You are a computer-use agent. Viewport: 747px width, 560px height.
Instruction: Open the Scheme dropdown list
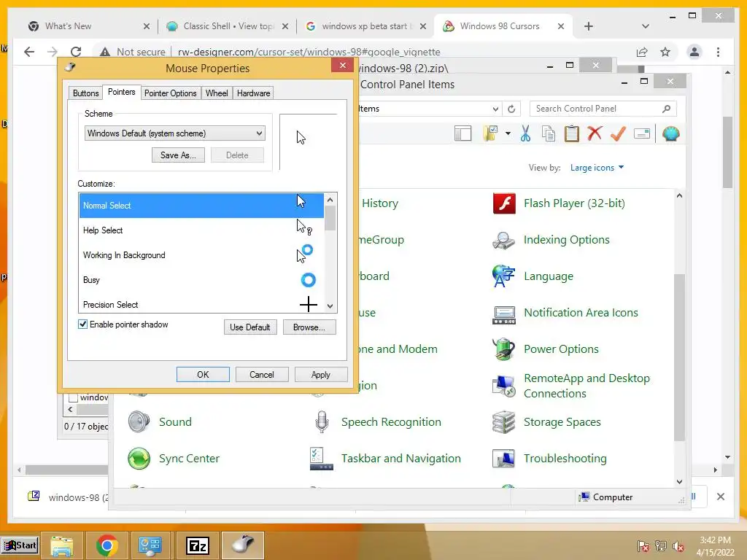[x=175, y=133]
